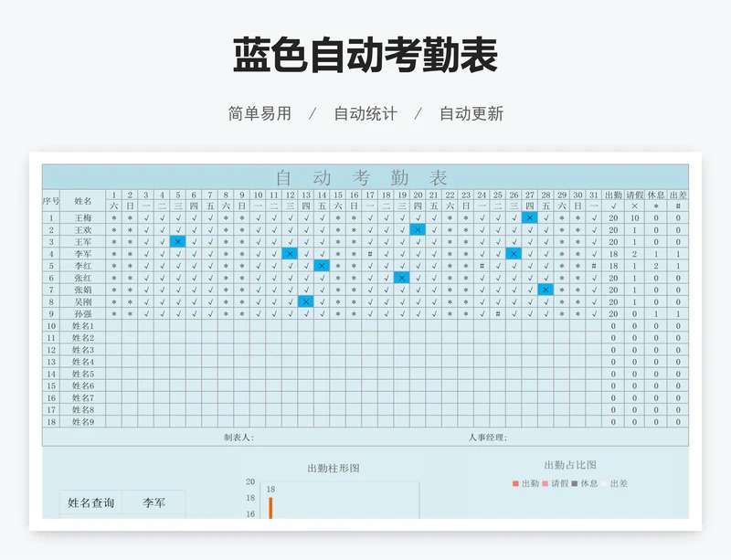The width and height of the screenshot is (731, 560).
Task: Click the # mark in 李红 row on day 31
Action: 593,266
